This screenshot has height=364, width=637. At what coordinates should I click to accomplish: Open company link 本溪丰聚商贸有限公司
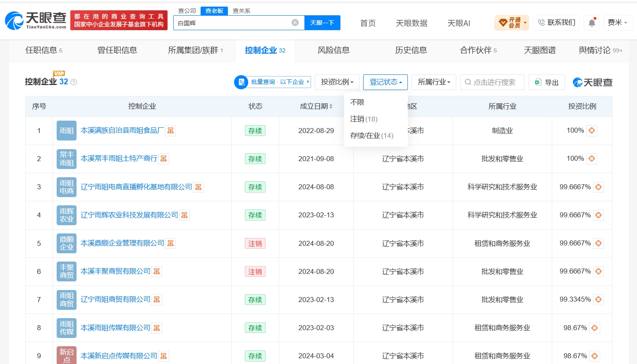coord(115,271)
